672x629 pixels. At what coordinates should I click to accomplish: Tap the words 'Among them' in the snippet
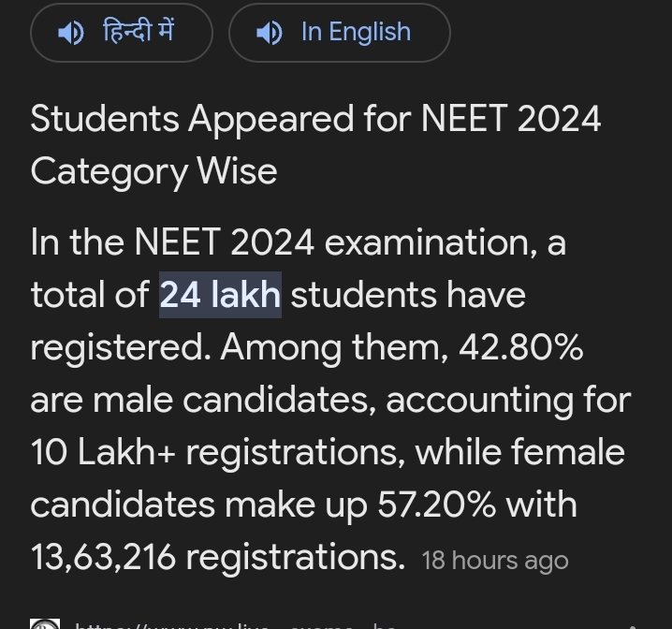(x=333, y=347)
